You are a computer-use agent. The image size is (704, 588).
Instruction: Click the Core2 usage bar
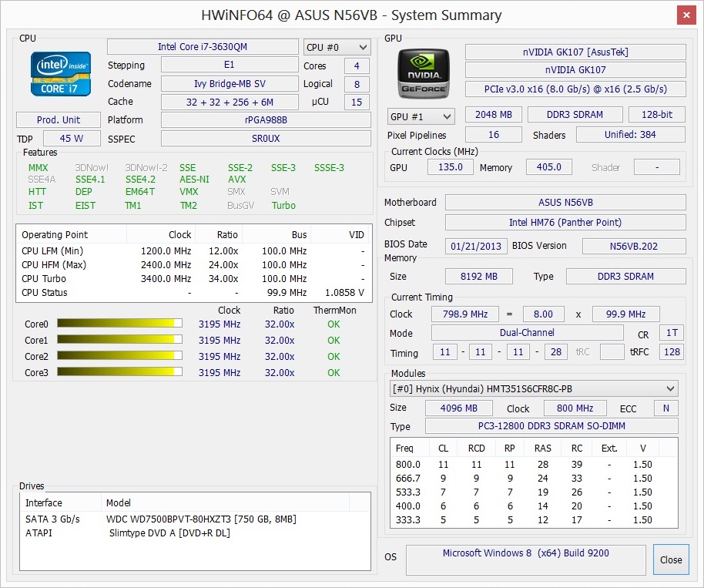click(x=119, y=356)
